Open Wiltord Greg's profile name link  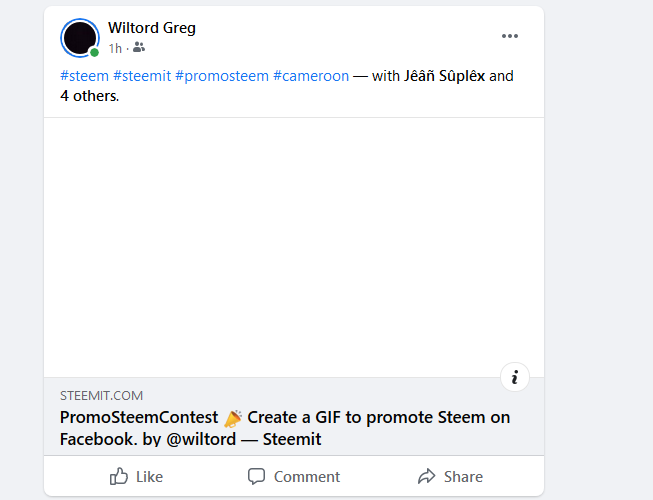pos(152,28)
